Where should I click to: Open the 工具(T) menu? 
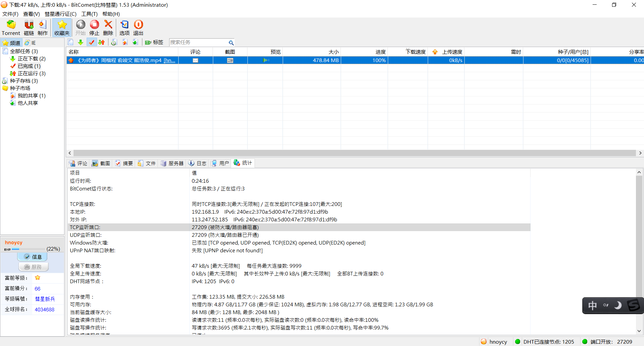89,14
